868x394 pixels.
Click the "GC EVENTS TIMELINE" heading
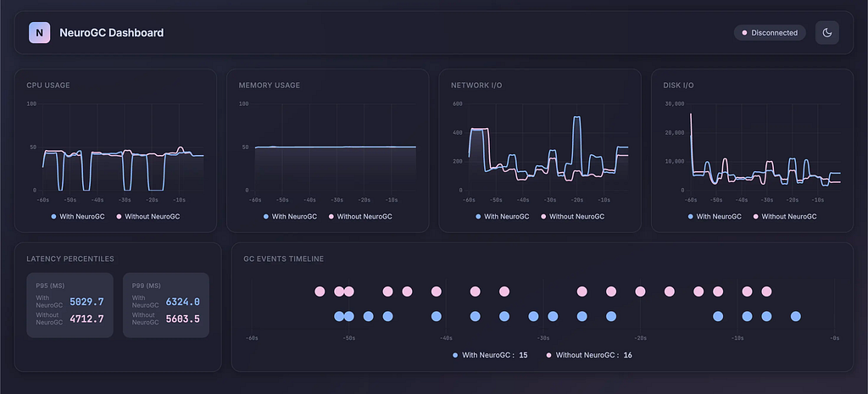(x=283, y=258)
